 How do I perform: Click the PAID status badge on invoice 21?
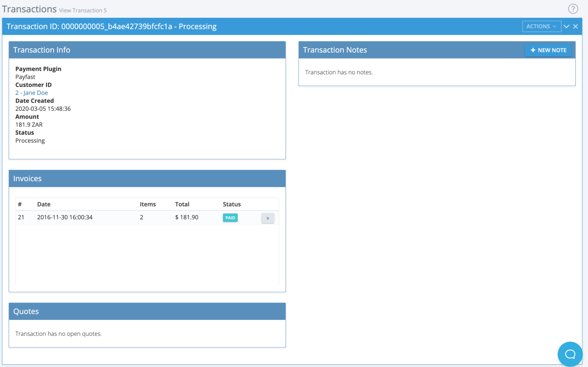tap(230, 218)
